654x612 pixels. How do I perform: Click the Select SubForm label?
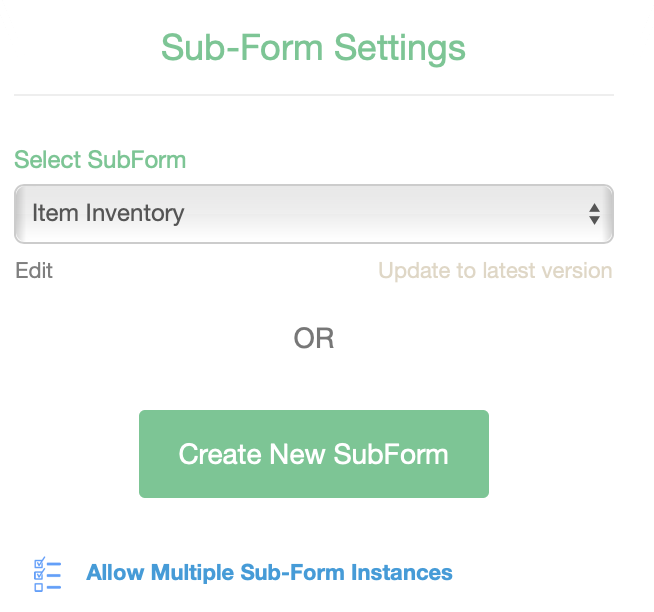[x=100, y=160]
